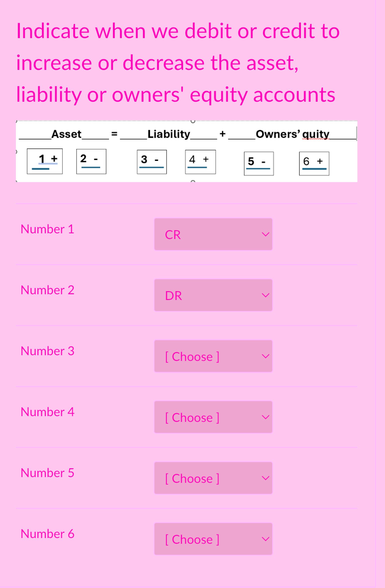Select the box labeled 1 + under Asset

click(44, 161)
